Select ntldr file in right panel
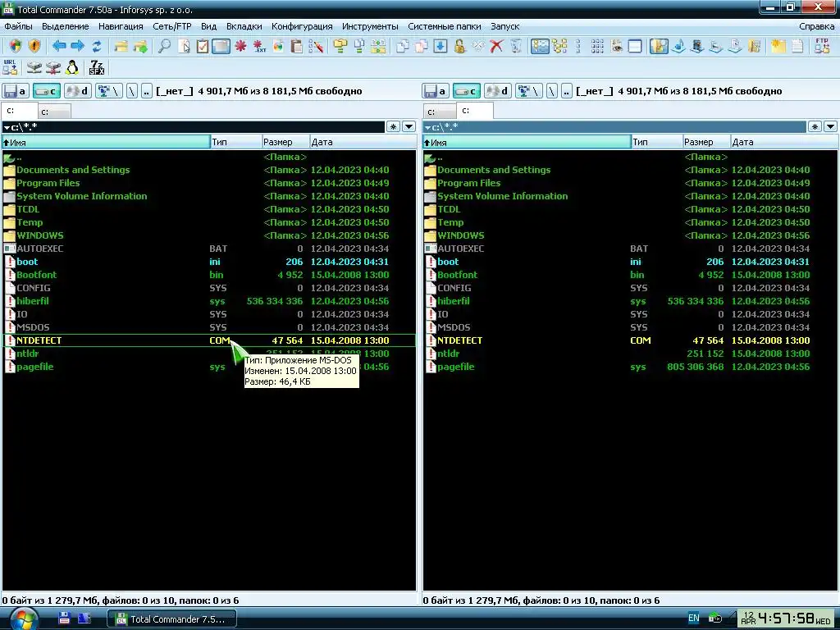Viewport: 840px width, 630px height. click(x=629, y=354)
